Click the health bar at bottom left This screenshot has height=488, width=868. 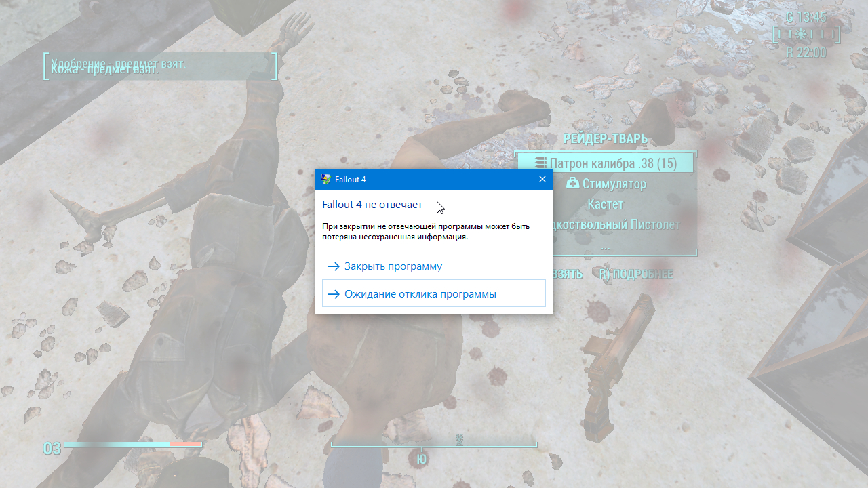[x=132, y=445]
